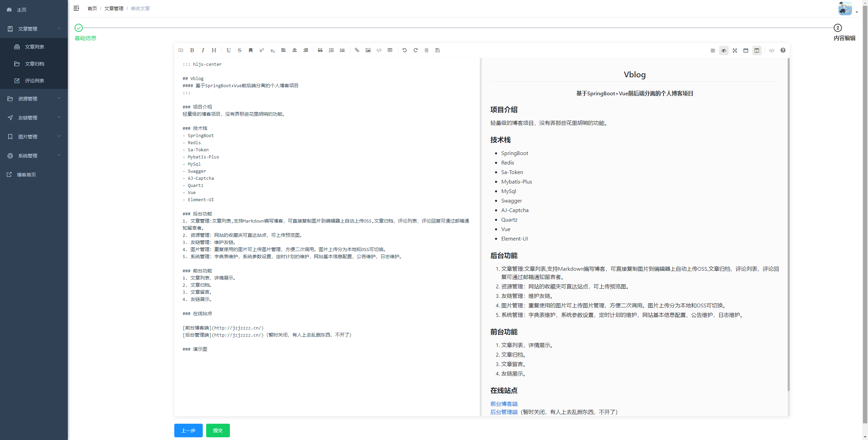The image size is (868, 440).
Task: Align text left in the editor toolbar
Action: 283,50
